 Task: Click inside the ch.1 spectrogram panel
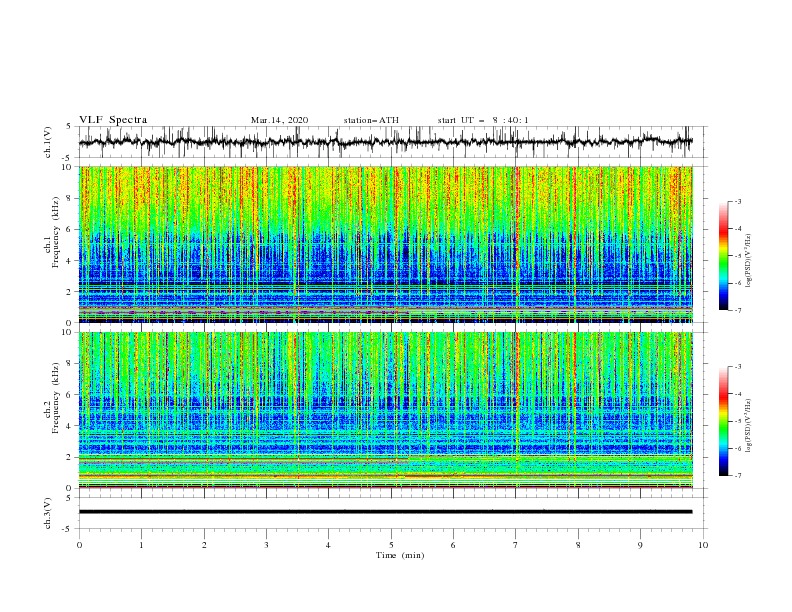pyautogui.click(x=385, y=244)
